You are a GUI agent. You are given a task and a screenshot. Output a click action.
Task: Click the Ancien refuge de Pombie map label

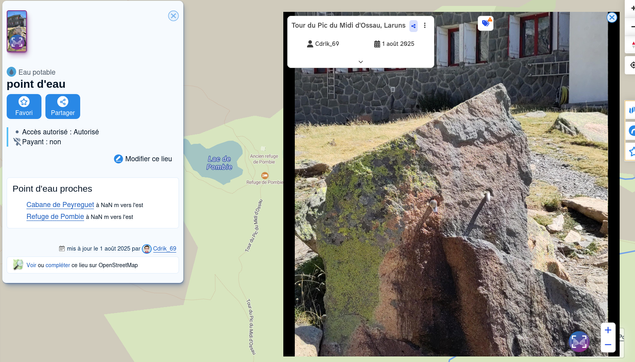tap(264, 159)
